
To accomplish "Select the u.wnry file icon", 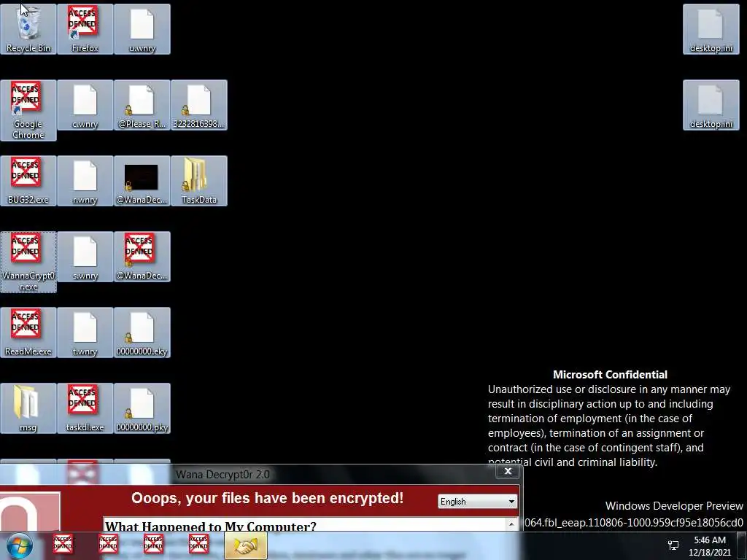I will pos(142,29).
